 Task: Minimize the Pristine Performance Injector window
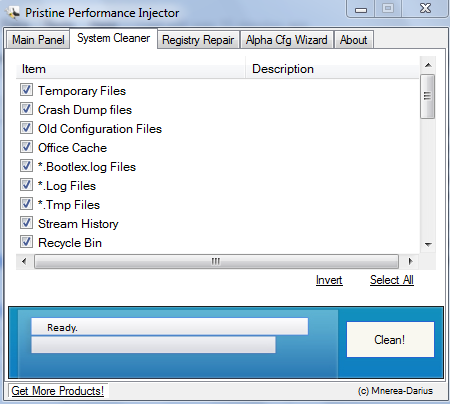pyautogui.click(x=361, y=9)
